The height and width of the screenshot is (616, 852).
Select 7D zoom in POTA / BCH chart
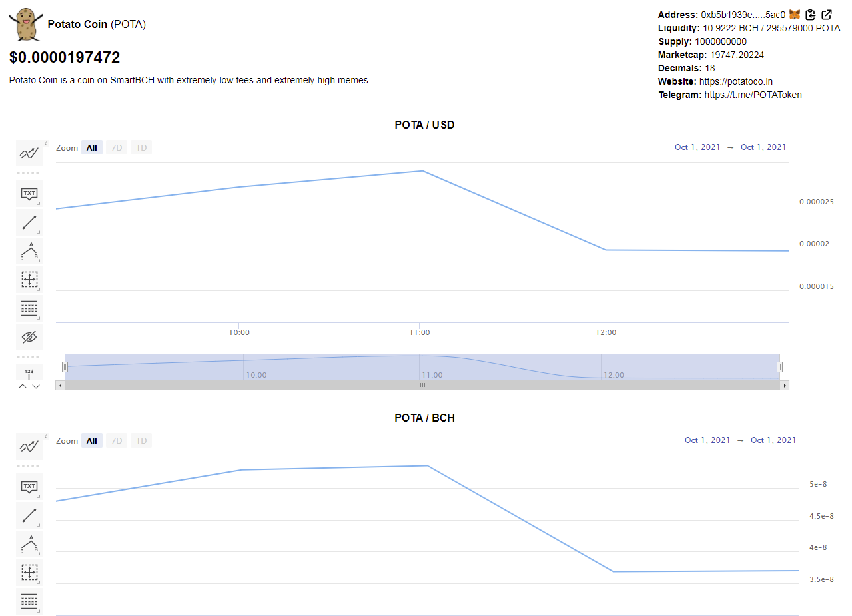[117, 440]
